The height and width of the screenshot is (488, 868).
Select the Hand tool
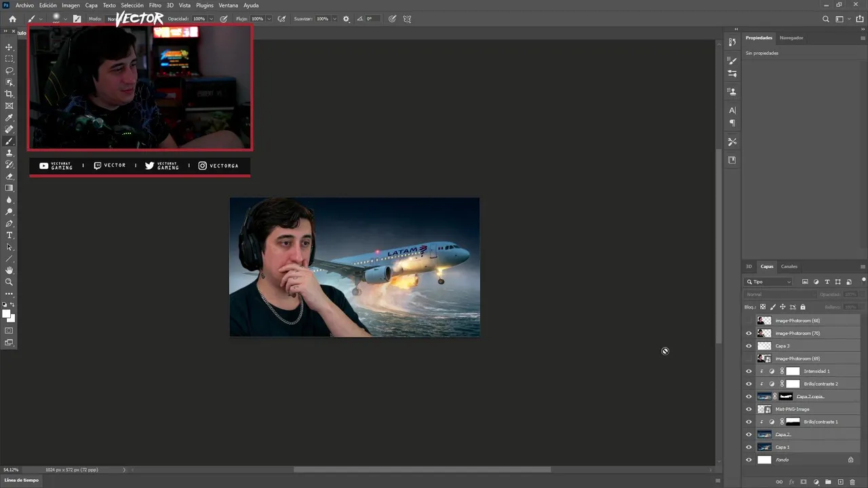(9, 270)
